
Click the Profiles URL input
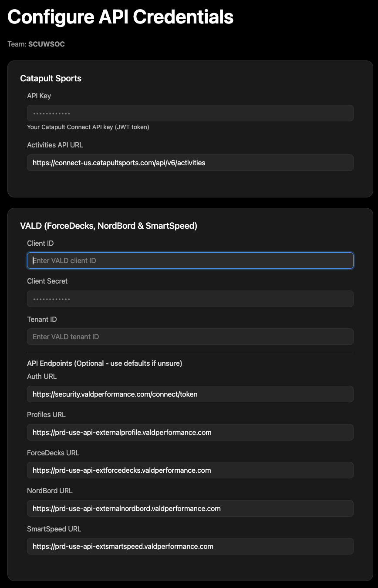click(190, 432)
